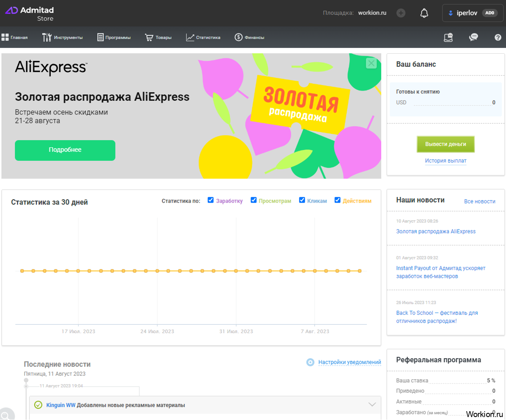The image size is (506, 420).
Task: Toggle the Кликам statistics checkbox
Action: point(302,200)
